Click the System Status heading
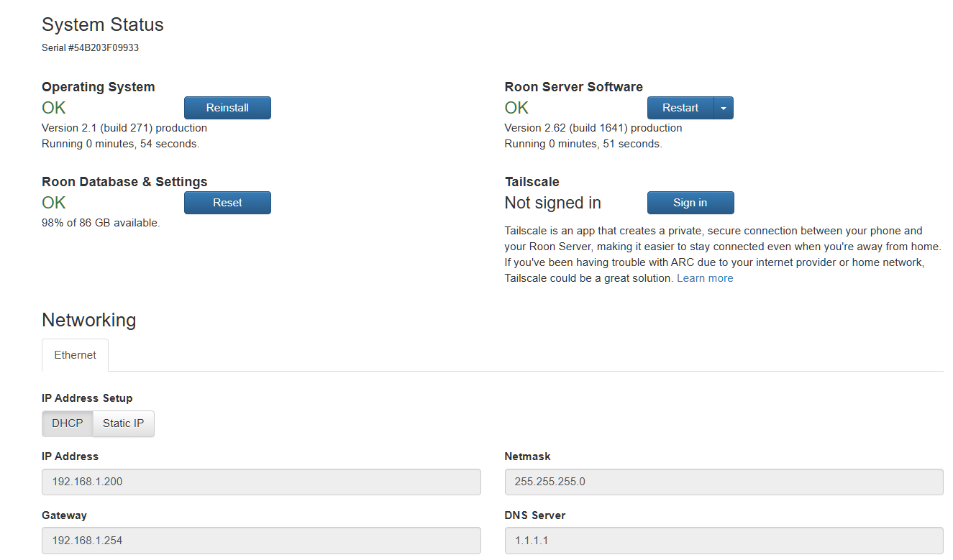 click(x=103, y=24)
